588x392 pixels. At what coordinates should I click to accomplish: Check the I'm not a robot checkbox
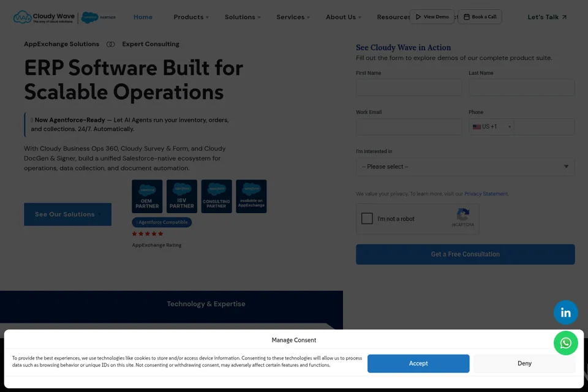367,218
